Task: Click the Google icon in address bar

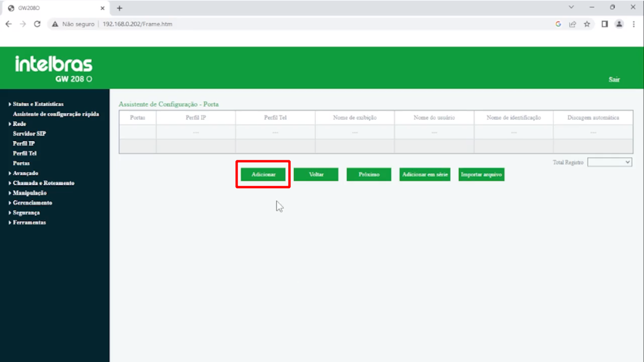Action: tap(558, 24)
